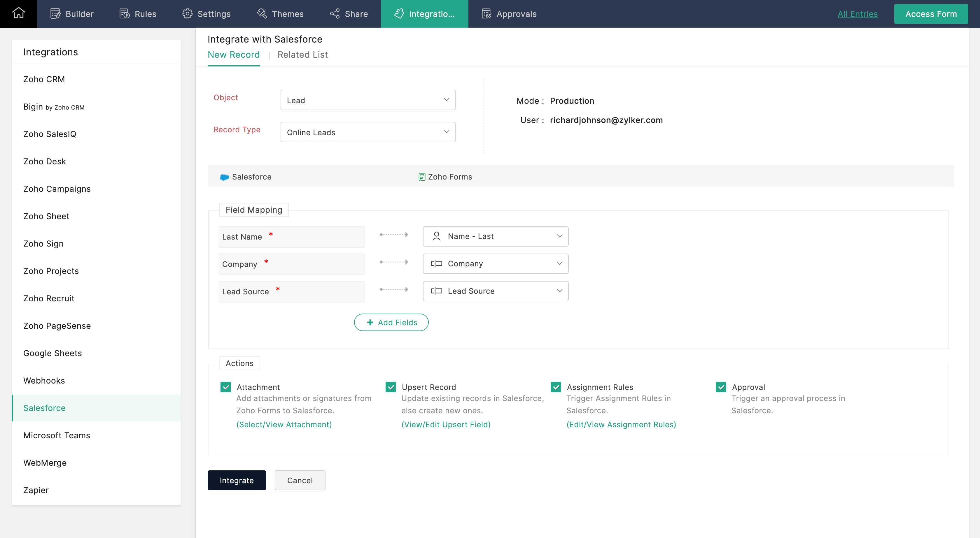The height and width of the screenshot is (538, 980).
Task: Expand the Company Zoho Forms dropdown
Action: pos(496,263)
